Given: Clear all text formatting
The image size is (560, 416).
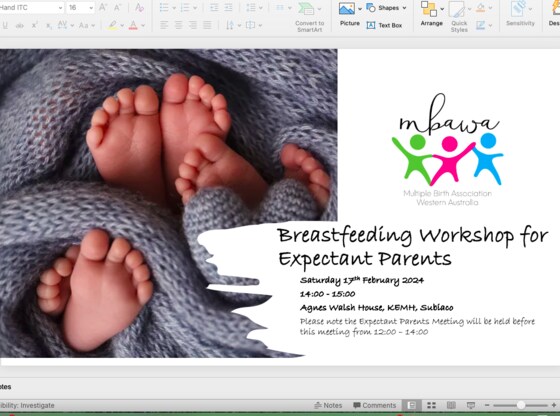Looking at the screenshot, I should (x=139, y=7).
